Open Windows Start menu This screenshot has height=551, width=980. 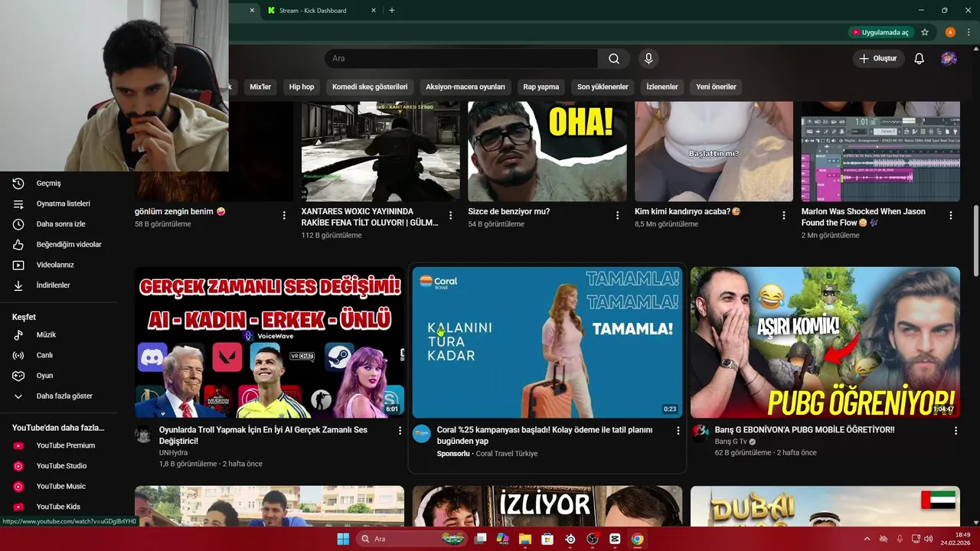(343, 539)
